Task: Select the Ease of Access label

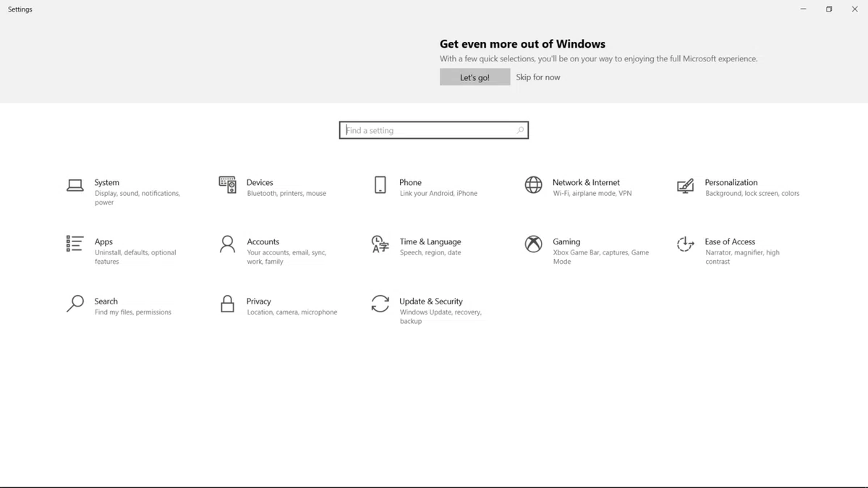Action: [730, 242]
